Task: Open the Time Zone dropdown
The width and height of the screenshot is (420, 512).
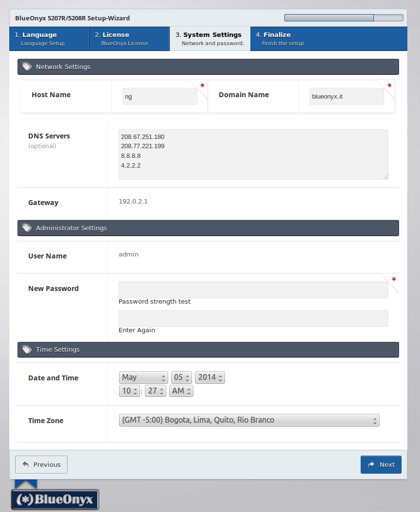Action: pyautogui.click(x=249, y=420)
